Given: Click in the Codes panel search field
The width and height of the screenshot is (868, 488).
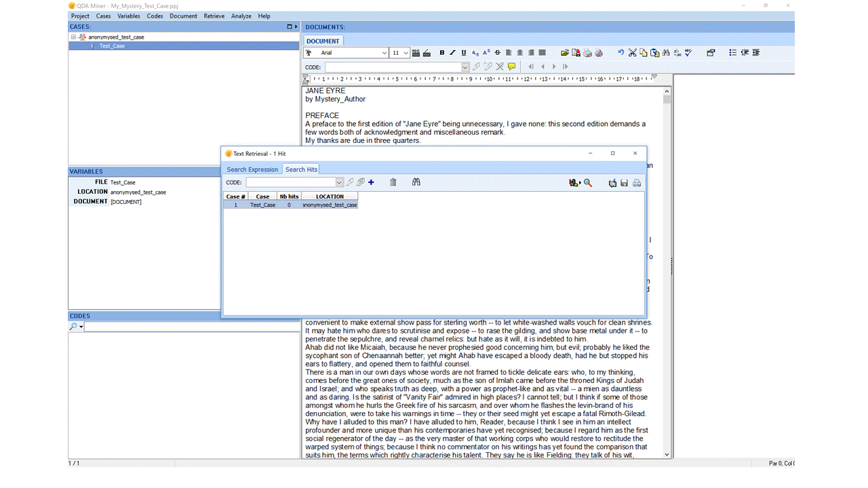Looking at the screenshot, I should tap(191, 327).
